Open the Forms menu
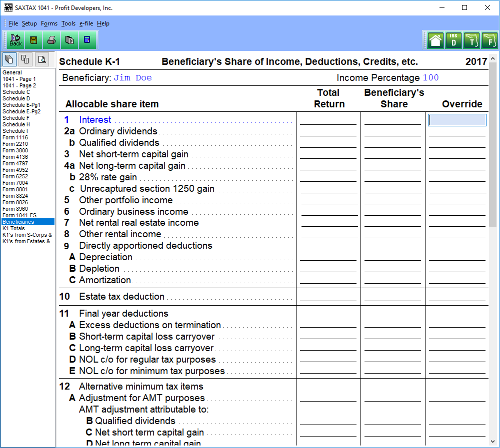The width and height of the screenshot is (500, 448). (49, 23)
